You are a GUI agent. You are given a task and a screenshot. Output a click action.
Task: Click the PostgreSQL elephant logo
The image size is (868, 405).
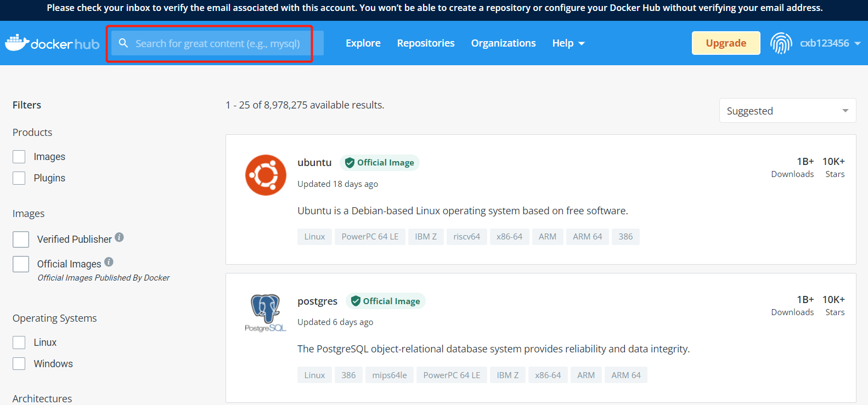coord(266,312)
